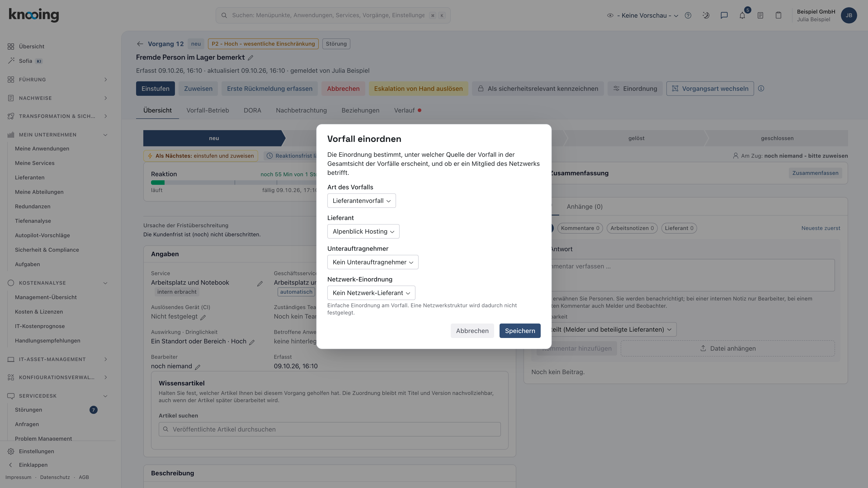Switch to Vorfall-Betrieb tab

coord(208,110)
